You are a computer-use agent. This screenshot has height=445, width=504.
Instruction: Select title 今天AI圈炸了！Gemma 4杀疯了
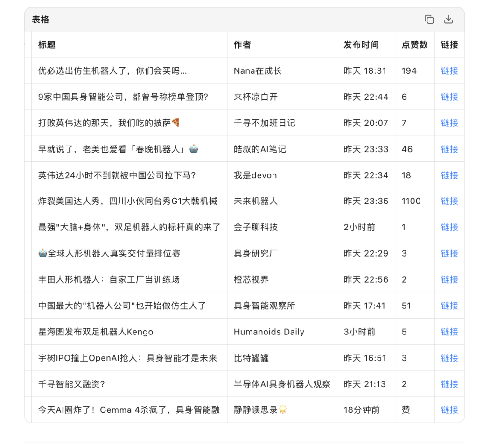click(129, 410)
